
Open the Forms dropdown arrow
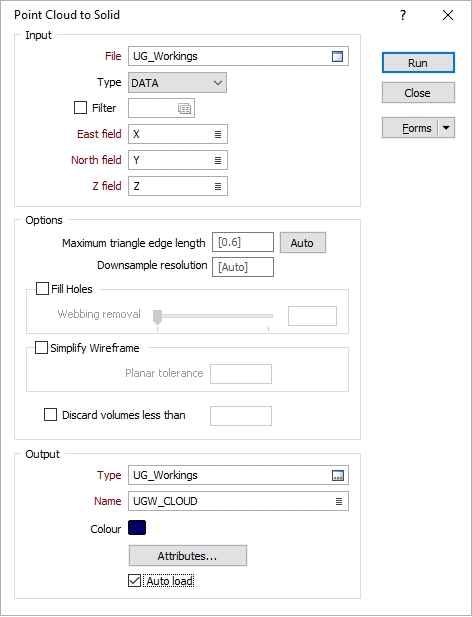click(446, 128)
